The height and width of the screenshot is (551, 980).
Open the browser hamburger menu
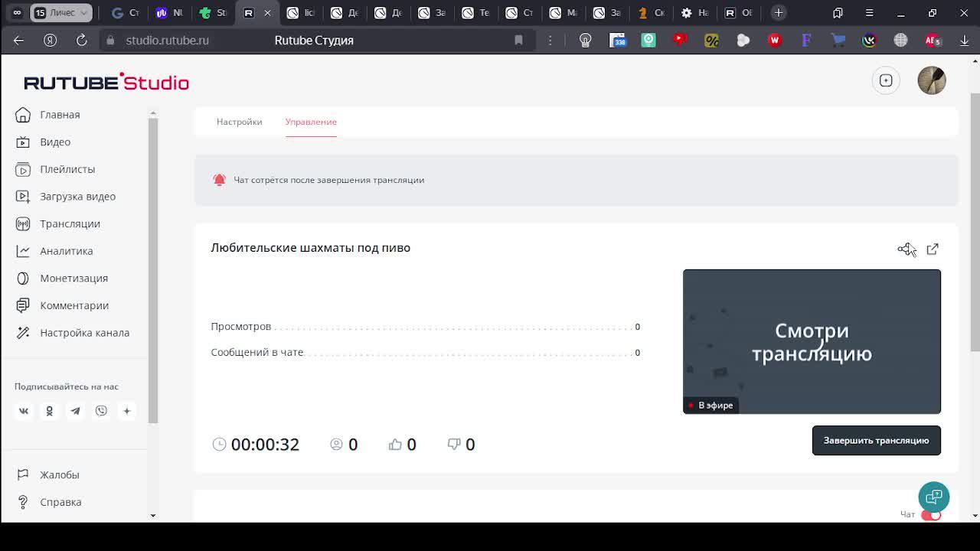point(869,13)
